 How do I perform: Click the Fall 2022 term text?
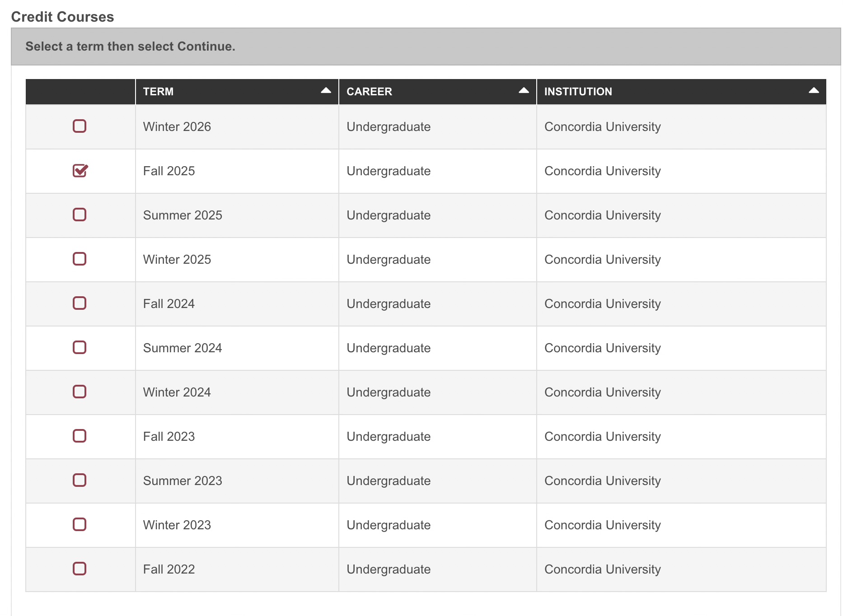tap(169, 569)
